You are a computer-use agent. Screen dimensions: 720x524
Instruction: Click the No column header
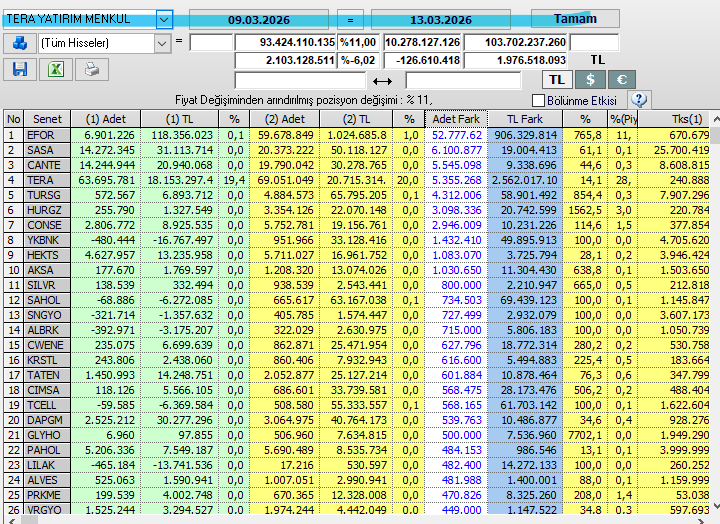point(14,119)
